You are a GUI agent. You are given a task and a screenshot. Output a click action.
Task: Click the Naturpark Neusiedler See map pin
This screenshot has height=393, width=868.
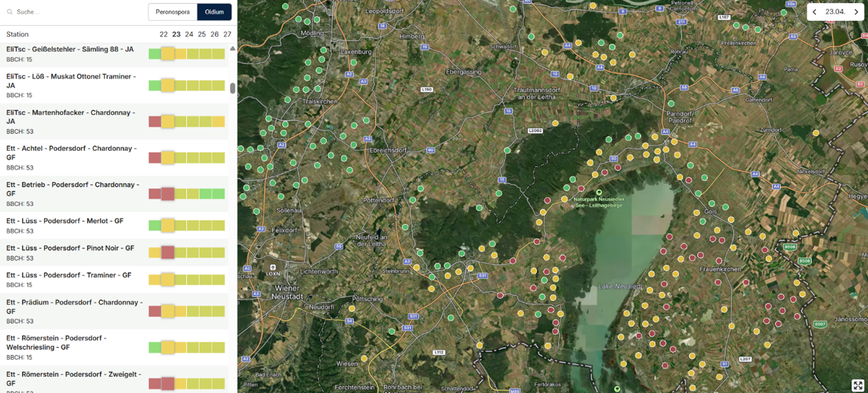pos(599,192)
